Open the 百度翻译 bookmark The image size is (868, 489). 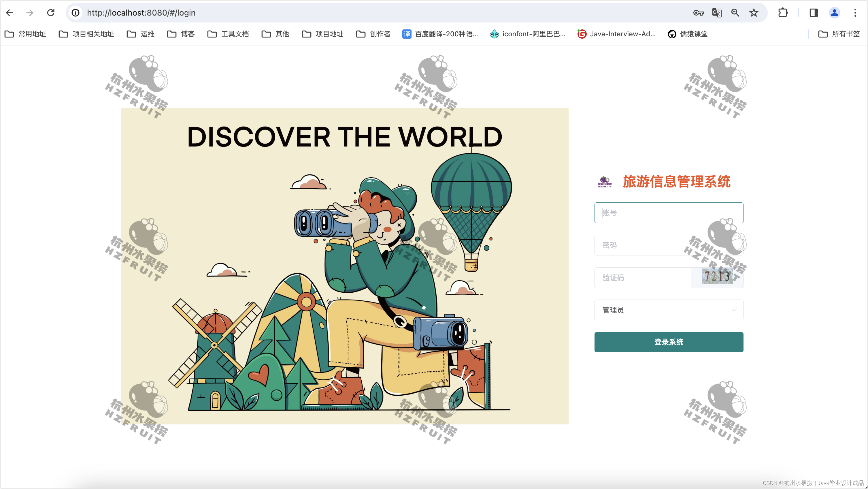(x=440, y=34)
